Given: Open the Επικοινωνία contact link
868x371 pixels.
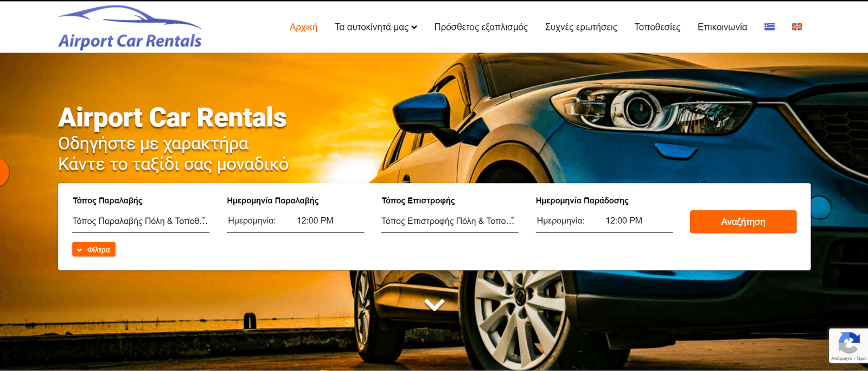Looking at the screenshot, I should pos(722,27).
